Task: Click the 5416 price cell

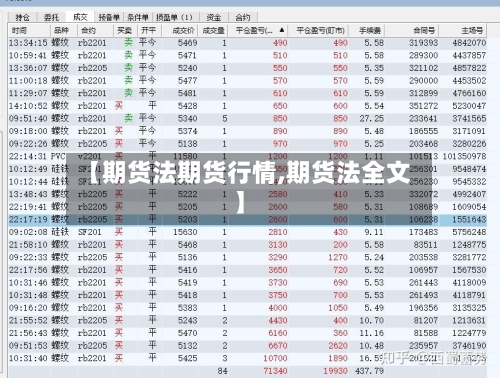Action: (187, 270)
